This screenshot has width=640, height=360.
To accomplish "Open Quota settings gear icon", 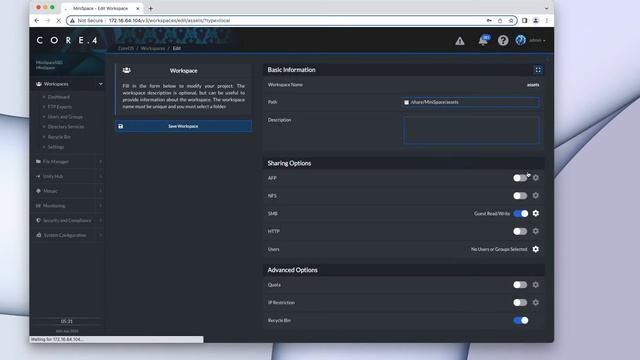I will pos(536,284).
